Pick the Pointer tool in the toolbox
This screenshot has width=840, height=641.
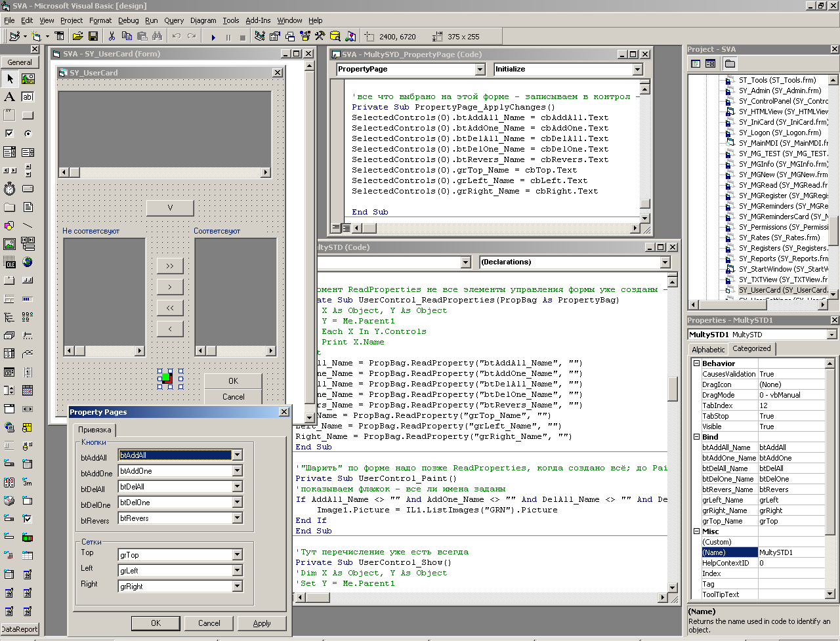[x=9, y=79]
